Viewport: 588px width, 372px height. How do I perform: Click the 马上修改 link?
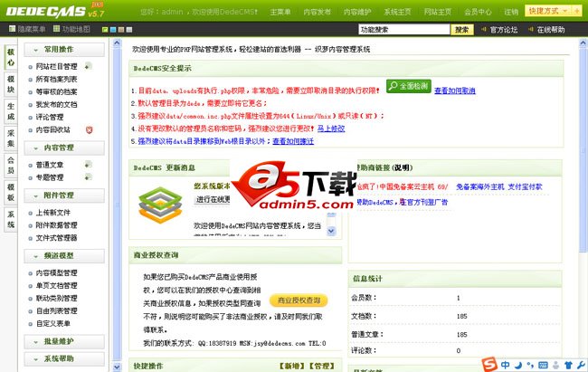click(331, 129)
